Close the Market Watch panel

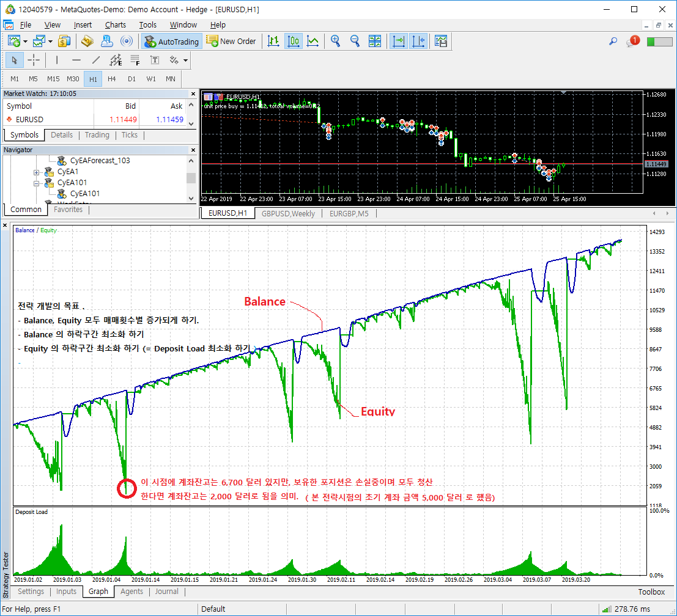[x=193, y=94]
